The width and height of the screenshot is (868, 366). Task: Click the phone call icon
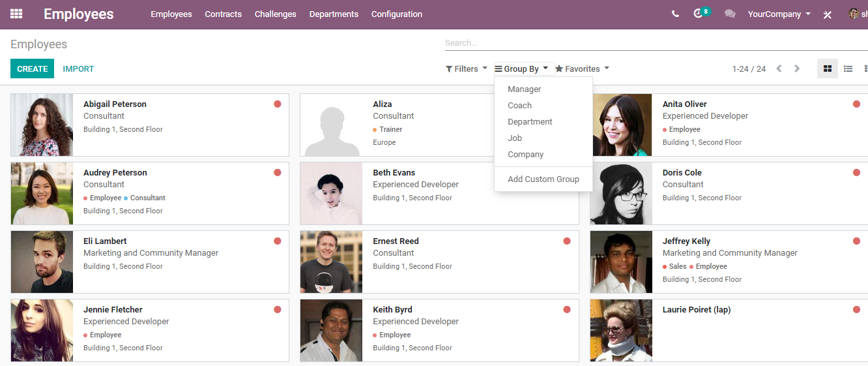click(675, 14)
